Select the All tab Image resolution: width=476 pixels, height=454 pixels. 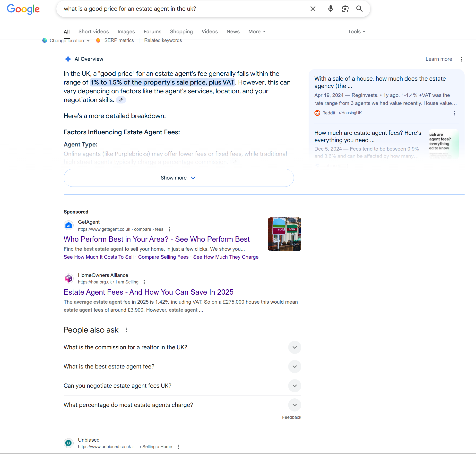67,32
